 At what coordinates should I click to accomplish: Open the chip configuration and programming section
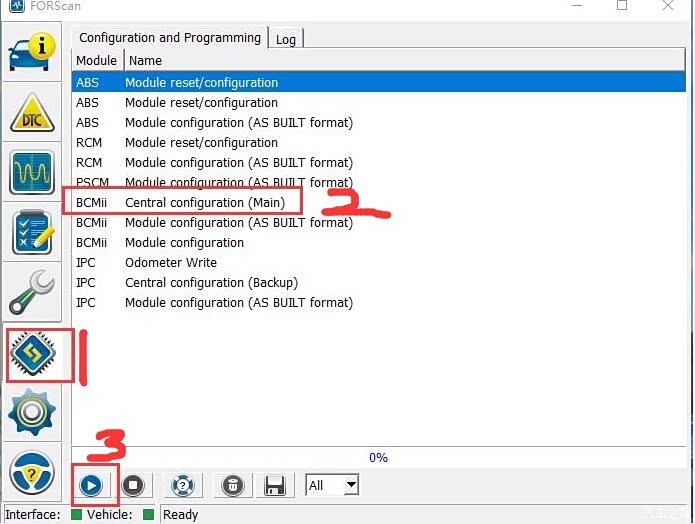(33, 354)
